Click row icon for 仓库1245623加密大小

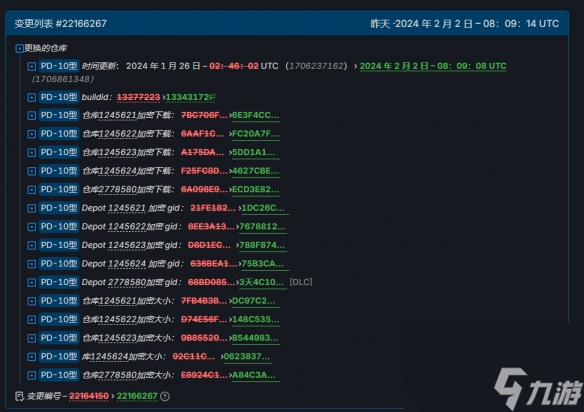click(x=32, y=338)
